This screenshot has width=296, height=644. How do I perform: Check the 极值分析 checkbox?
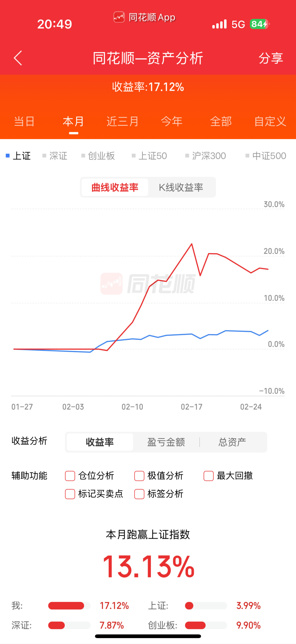[139, 476]
